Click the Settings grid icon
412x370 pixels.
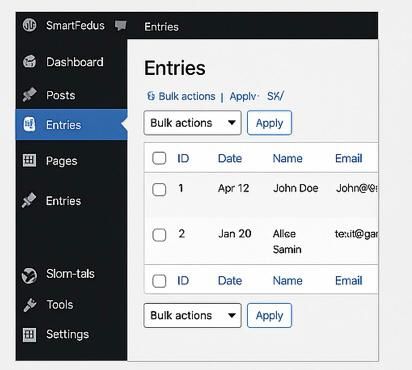(29, 334)
